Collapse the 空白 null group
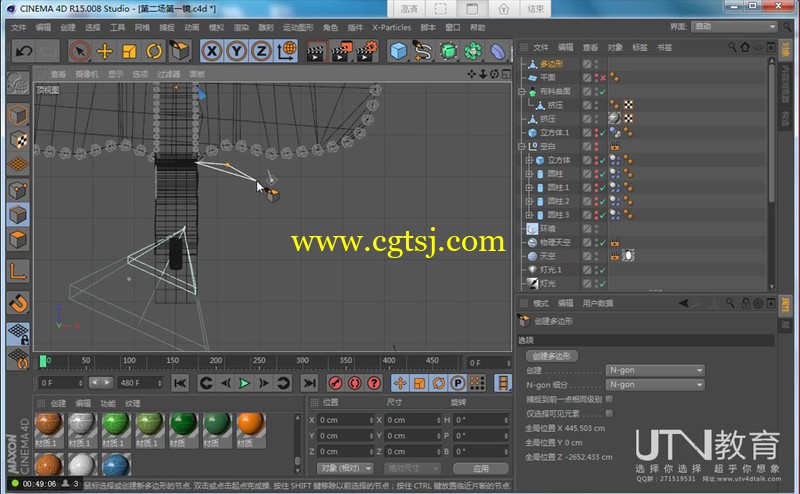 [522, 146]
